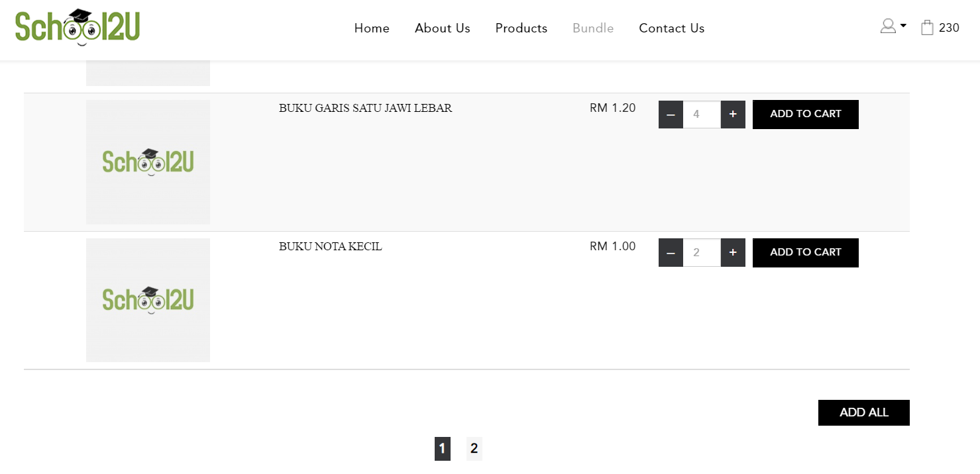
Task: Open the About Us page
Action: pos(443,28)
